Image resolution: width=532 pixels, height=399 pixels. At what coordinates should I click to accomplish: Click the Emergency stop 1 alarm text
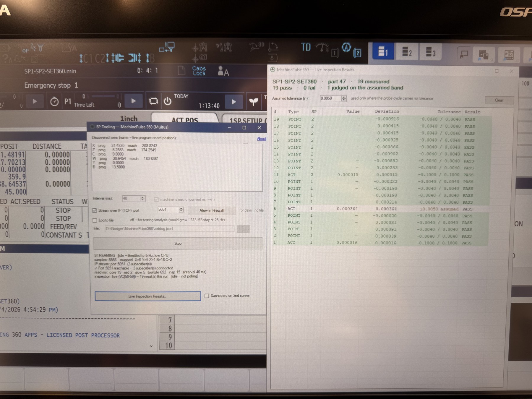click(51, 85)
